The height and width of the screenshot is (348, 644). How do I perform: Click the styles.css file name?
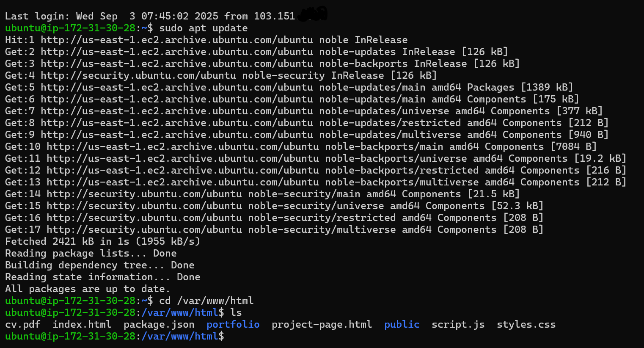click(526, 325)
